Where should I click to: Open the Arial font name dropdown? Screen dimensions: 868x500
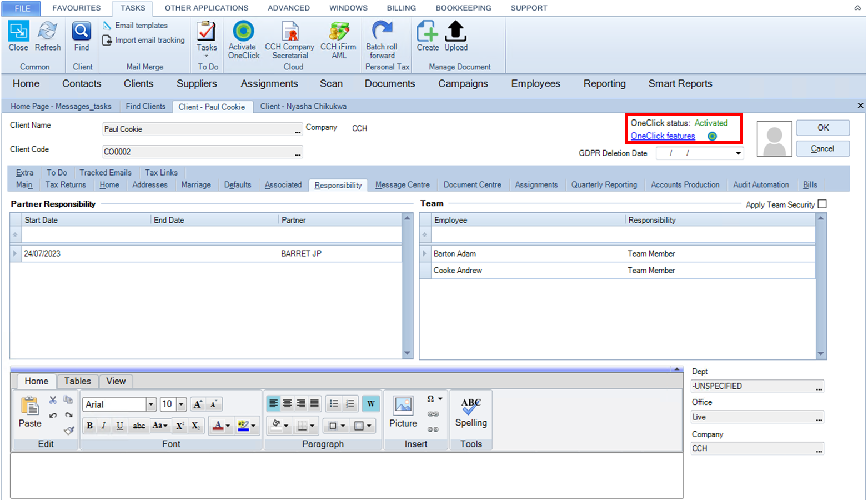tap(151, 404)
